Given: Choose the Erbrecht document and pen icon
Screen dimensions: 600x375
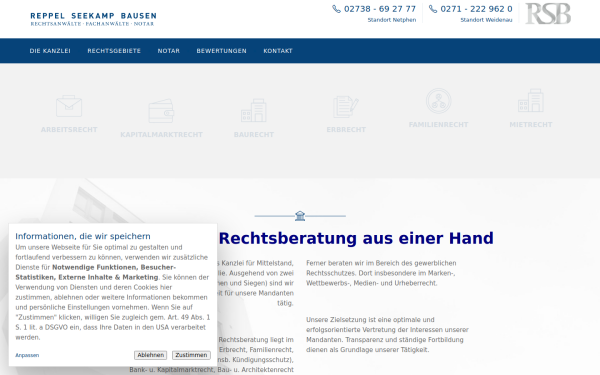Looking at the screenshot, I should pyautogui.click(x=346, y=106).
